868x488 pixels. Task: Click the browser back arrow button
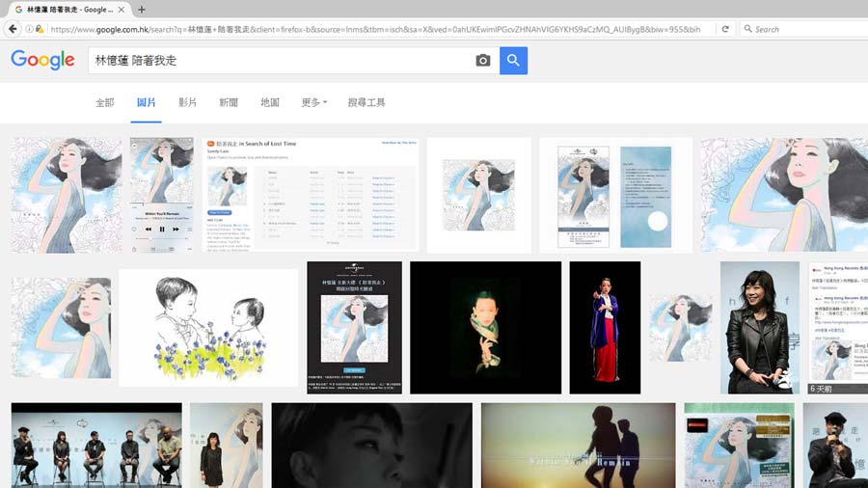pos(13,29)
